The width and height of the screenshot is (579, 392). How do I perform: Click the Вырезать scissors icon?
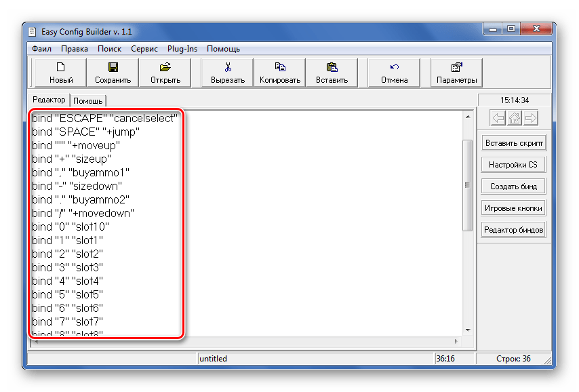tap(228, 67)
